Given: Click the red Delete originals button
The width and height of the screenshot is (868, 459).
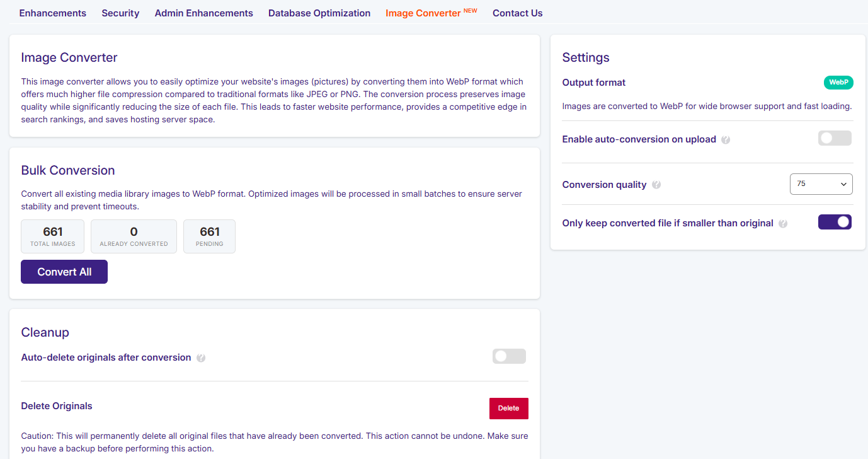Looking at the screenshot, I should 509,408.
